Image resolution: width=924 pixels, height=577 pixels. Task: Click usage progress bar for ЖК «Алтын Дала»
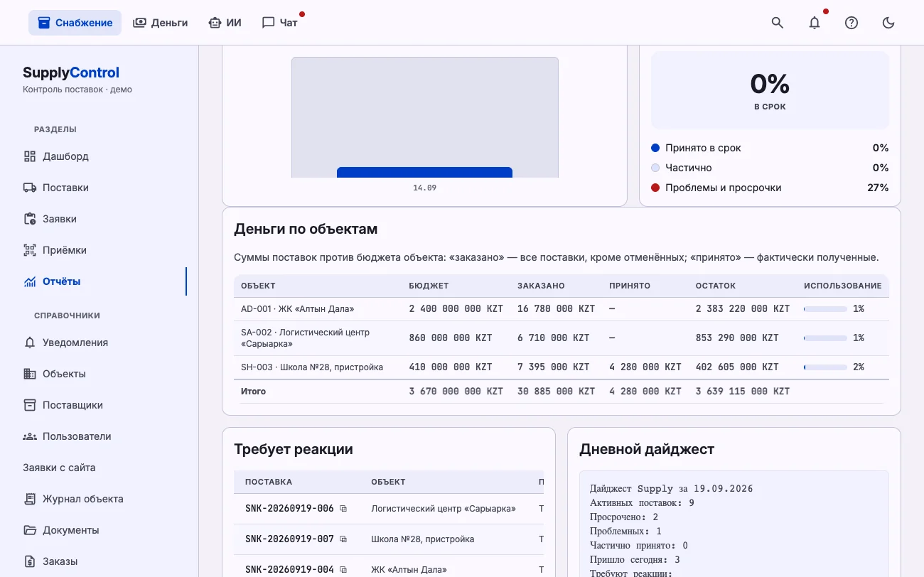coord(825,309)
